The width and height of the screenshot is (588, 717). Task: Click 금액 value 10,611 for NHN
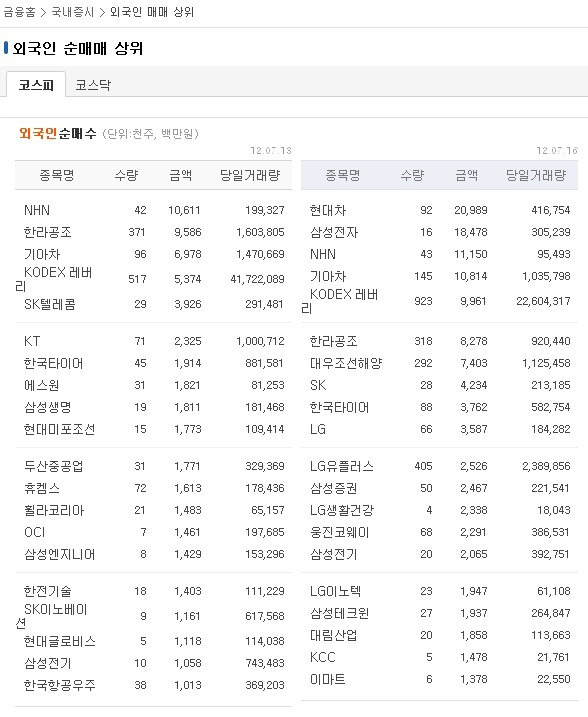coord(185,210)
